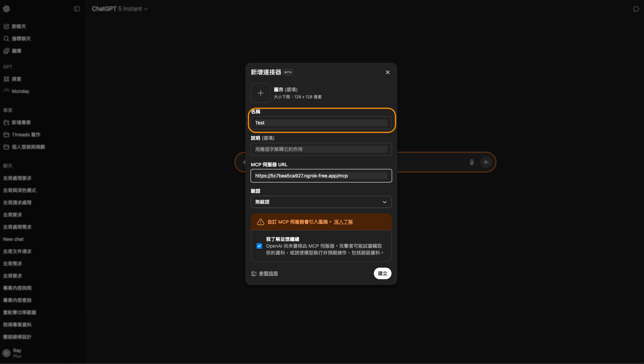Click the microphone icon in the chat bar
This screenshot has width=644, height=364.
coord(472,162)
